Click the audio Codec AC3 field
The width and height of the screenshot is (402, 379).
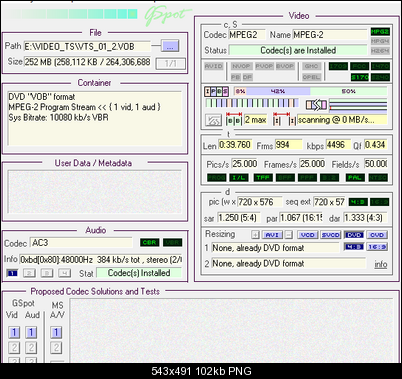81,243
